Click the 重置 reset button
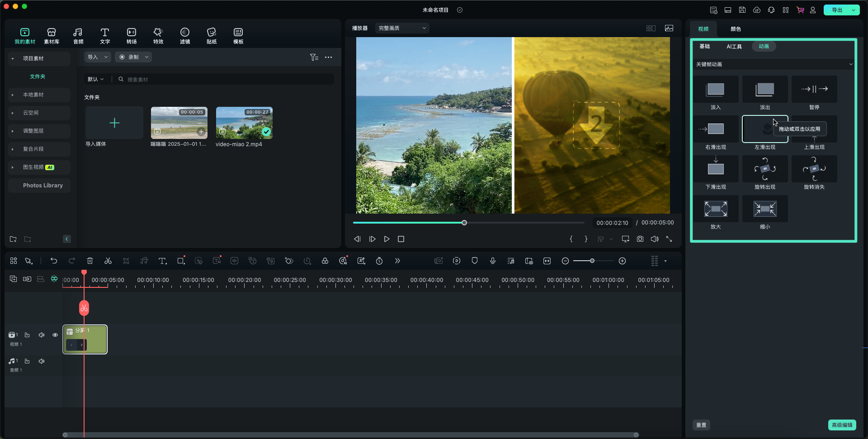This screenshot has height=439, width=868. (701, 425)
